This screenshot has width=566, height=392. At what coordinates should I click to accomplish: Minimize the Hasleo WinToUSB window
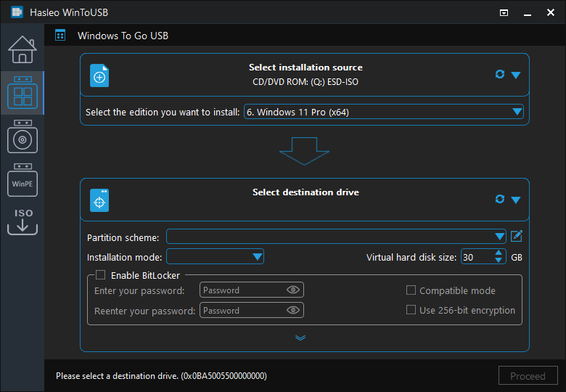[528, 14]
